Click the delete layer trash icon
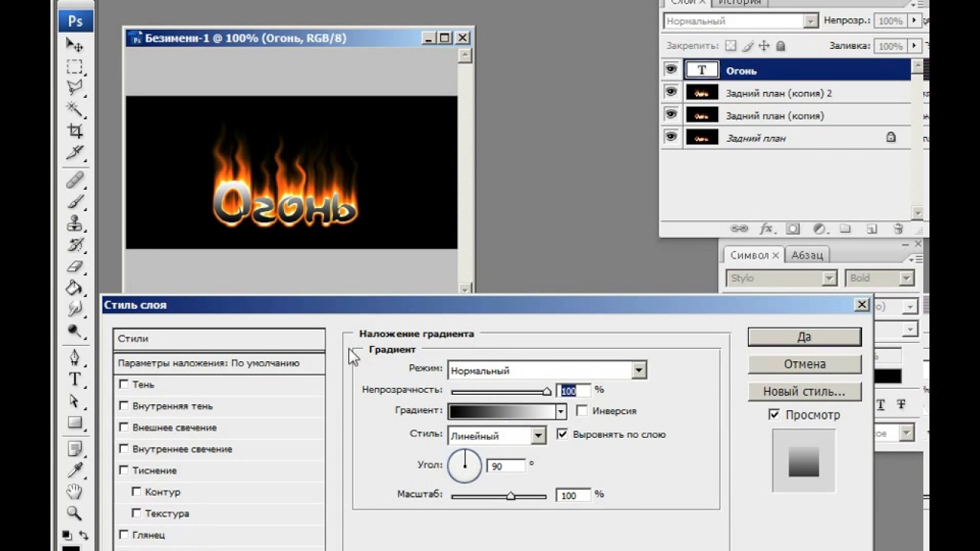 click(x=898, y=229)
